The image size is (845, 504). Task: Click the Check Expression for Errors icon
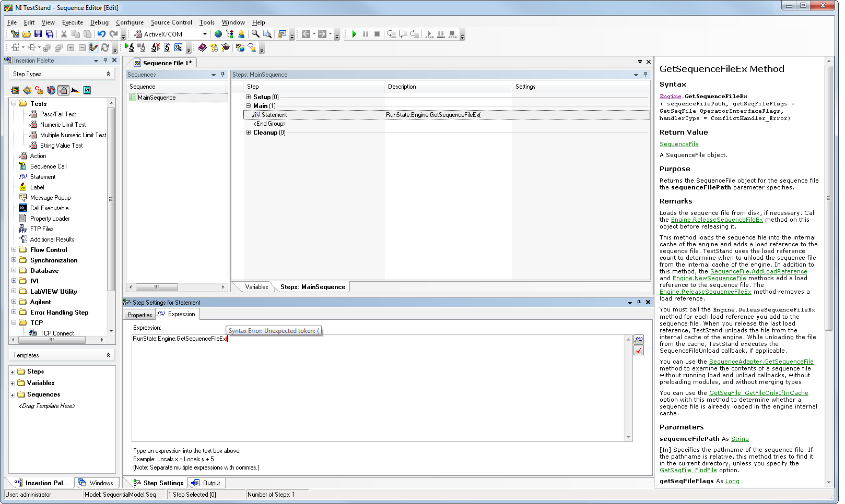click(639, 351)
